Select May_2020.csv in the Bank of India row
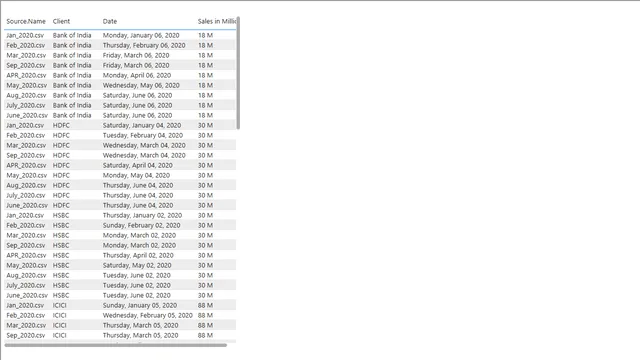 pyautogui.click(x=27, y=85)
